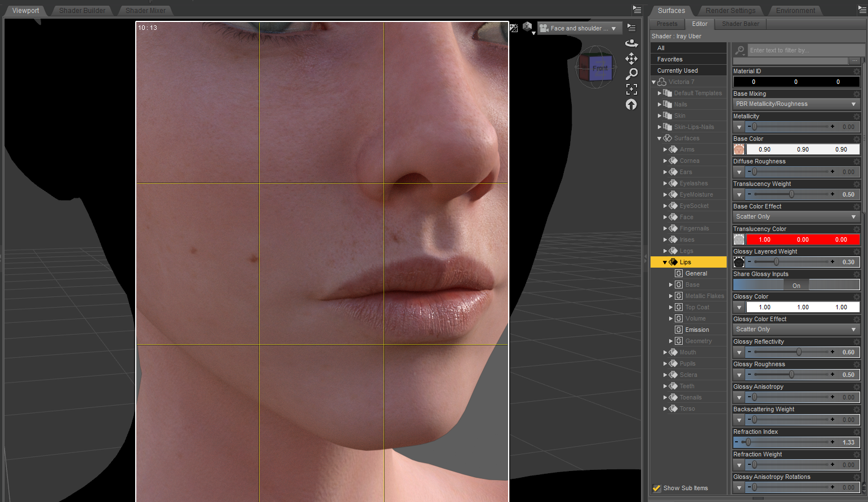868x502 pixels.
Task: Click the ellipsis button beside filter bar
Action: (x=855, y=60)
